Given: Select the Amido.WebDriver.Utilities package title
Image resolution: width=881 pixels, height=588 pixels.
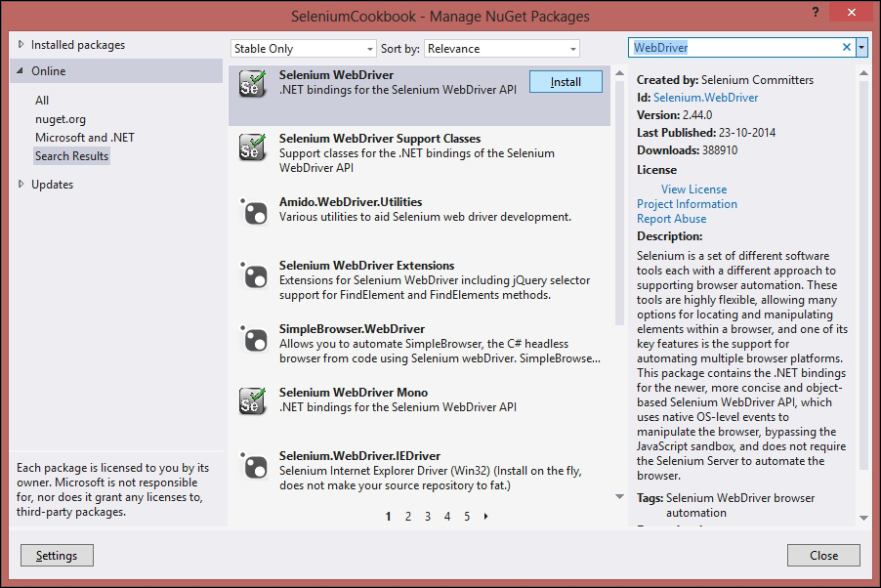Looking at the screenshot, I should 351,202.
